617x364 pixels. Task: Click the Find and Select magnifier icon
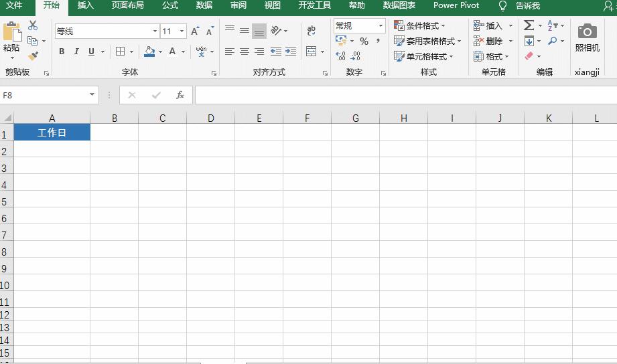pos(553,41)
